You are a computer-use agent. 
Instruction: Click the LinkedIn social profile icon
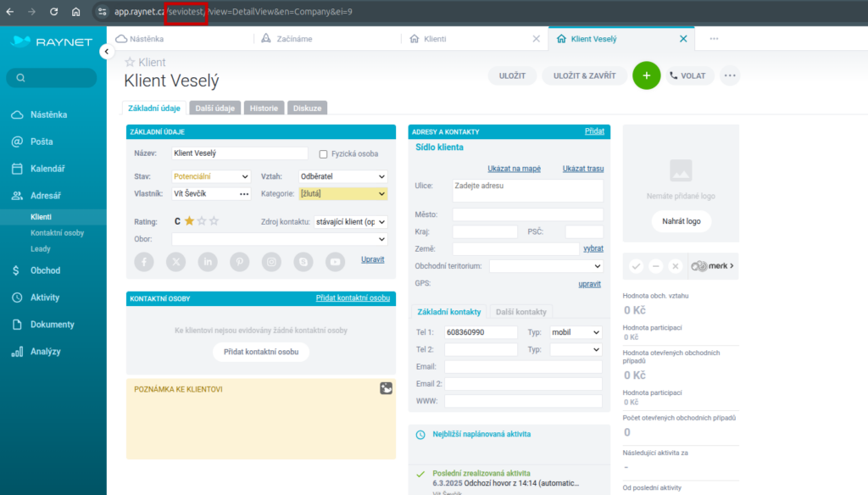208,262
